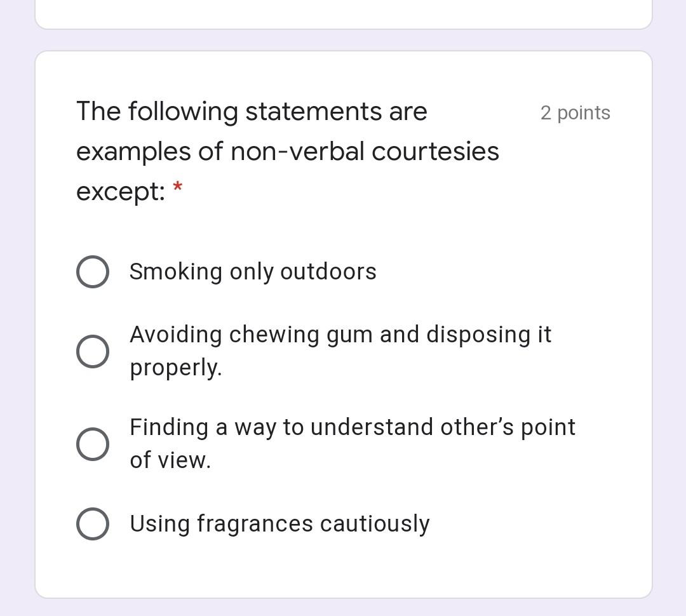Viewport: 686px width, 616px height.
Task: Click the '2 points' label
Action: point(575,112)
